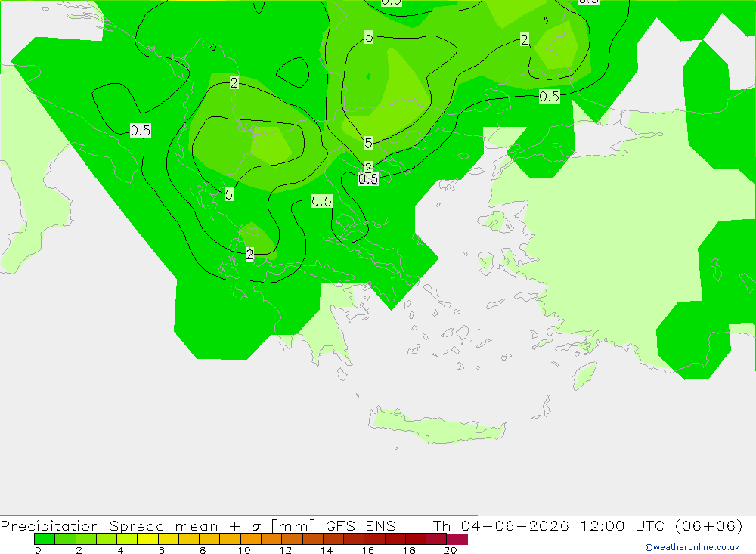The image size is (756, 554).
Task: Click the '16' legend scale value
Action: [368, 550]
